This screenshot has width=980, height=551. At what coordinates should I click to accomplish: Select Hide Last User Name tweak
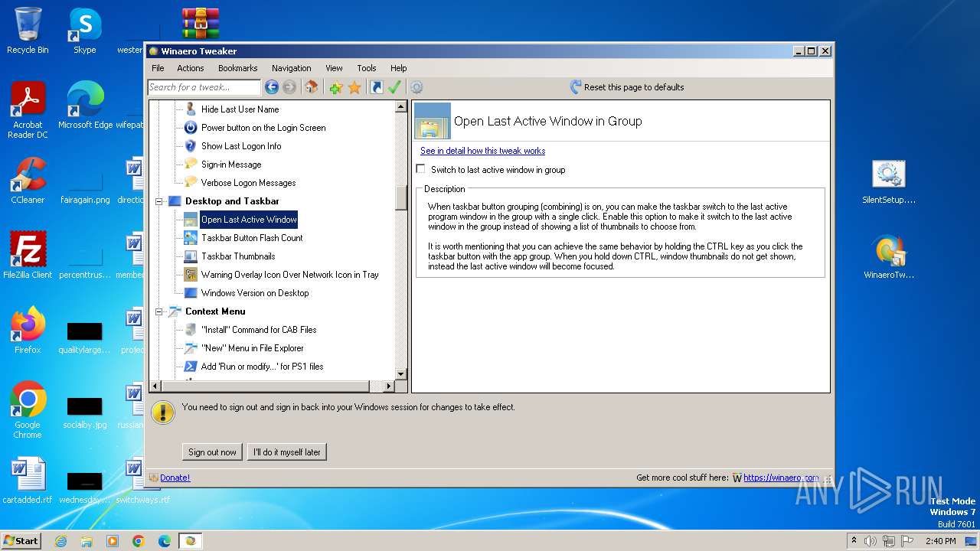point(240,109)
